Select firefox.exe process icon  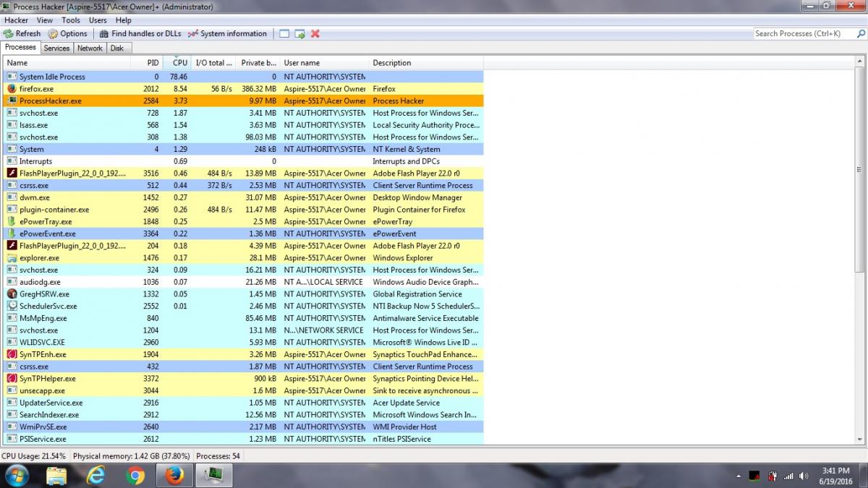click(12, 89)
